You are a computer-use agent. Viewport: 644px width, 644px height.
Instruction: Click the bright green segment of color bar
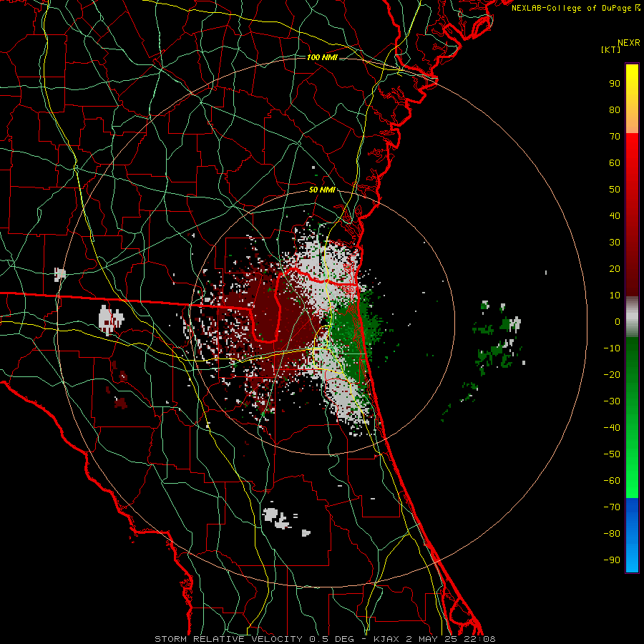tap(632, 418)
